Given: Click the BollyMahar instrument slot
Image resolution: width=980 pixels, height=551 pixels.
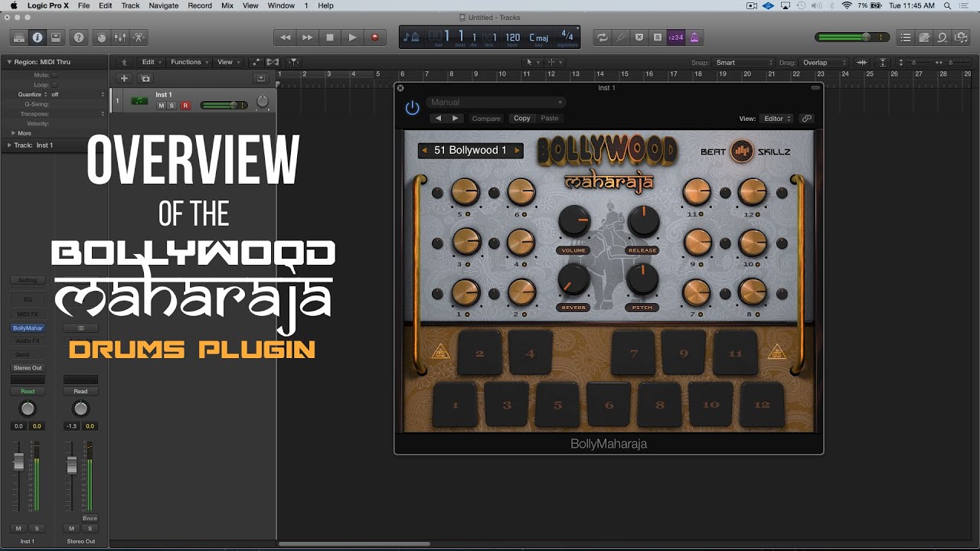Looking at the screenshot, I should click(28, 328).
